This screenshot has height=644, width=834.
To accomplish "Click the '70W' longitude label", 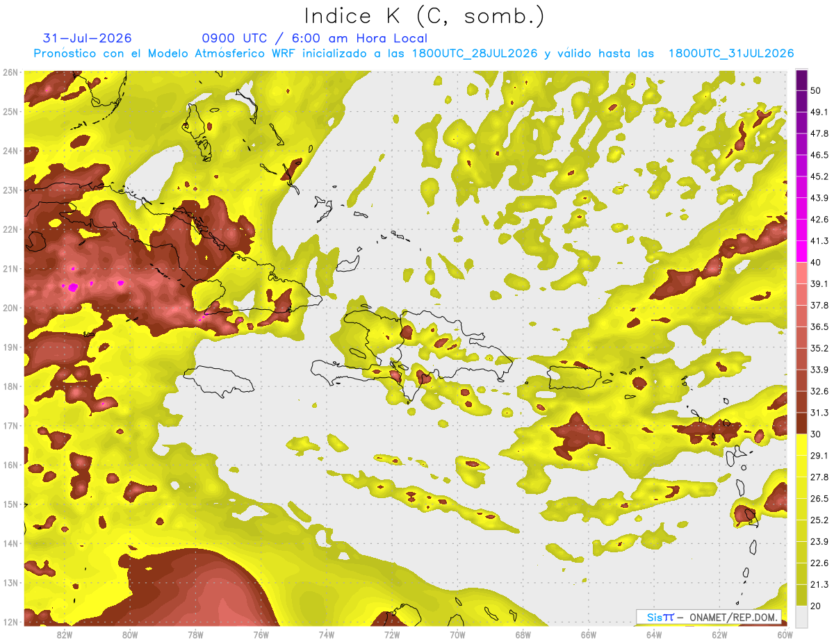I will [457, 635].
